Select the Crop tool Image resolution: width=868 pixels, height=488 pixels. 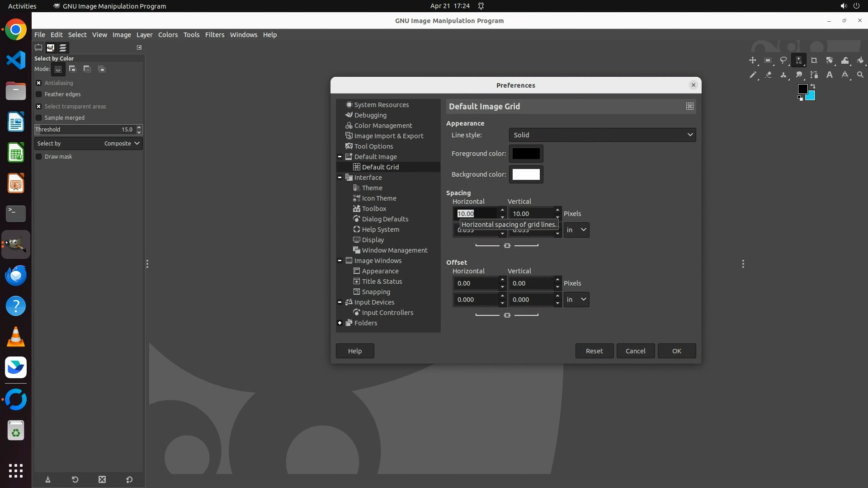[814, 60]
